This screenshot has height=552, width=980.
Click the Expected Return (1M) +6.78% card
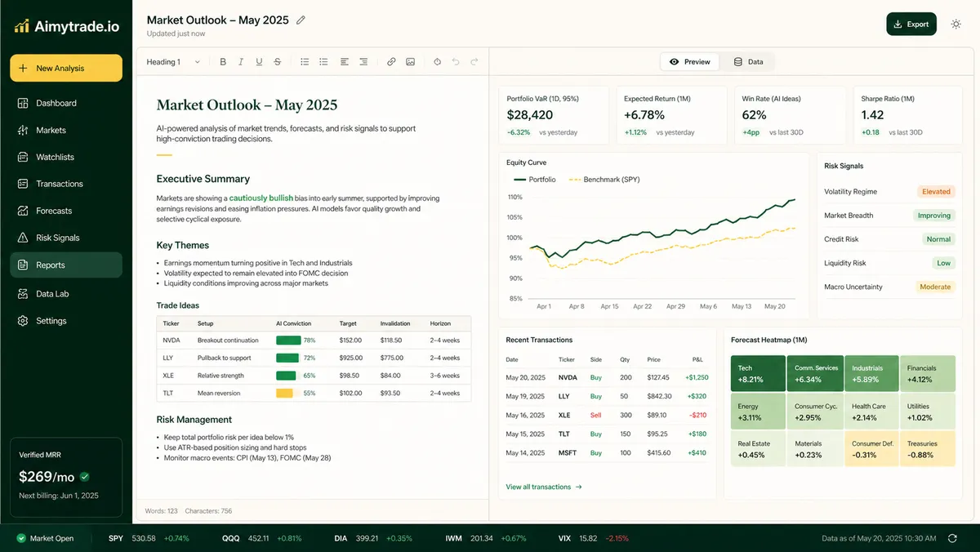[x=671, y=115]
